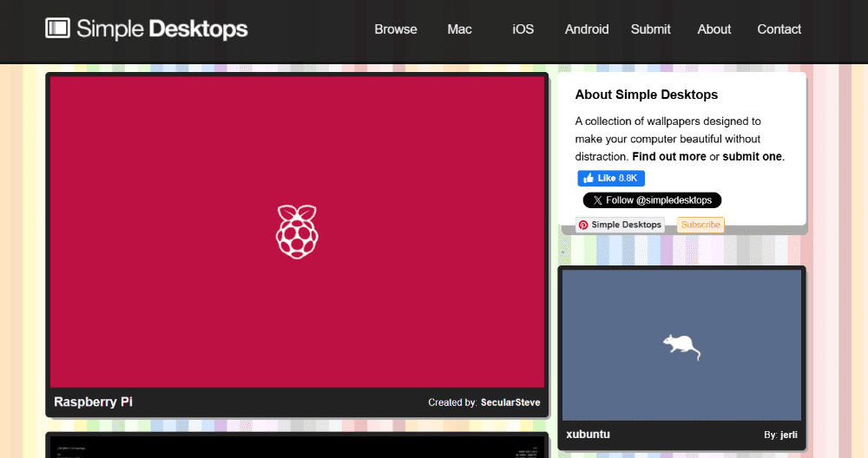Image resolution: width=868 pixels, height=458 pixels.
Task: Follow the 'Find out more' link
Action: tap(669, 156)
